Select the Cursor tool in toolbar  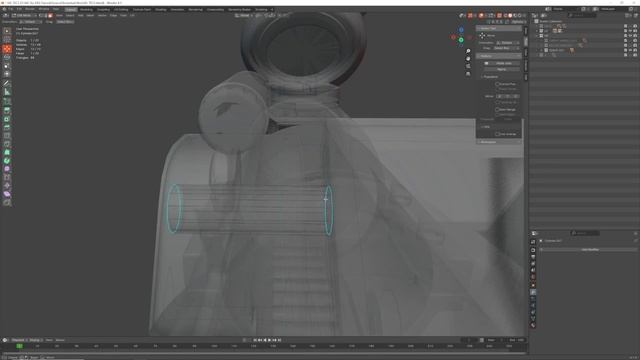7,40
